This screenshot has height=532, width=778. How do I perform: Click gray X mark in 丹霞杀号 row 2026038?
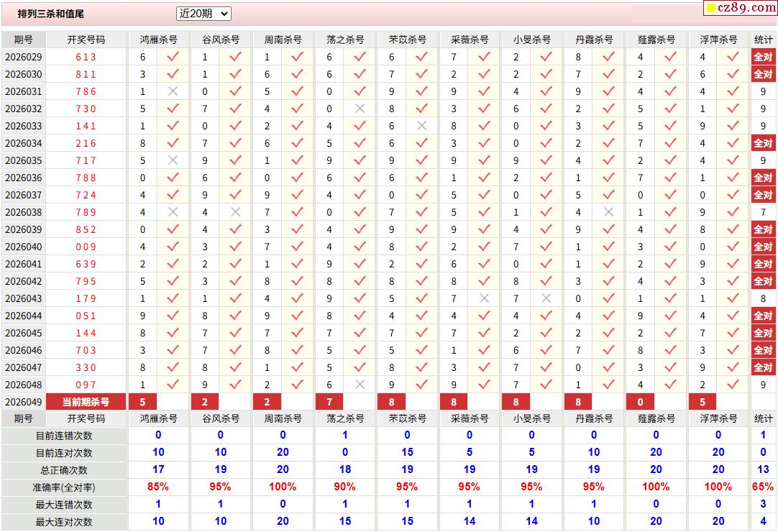(609, 212)
